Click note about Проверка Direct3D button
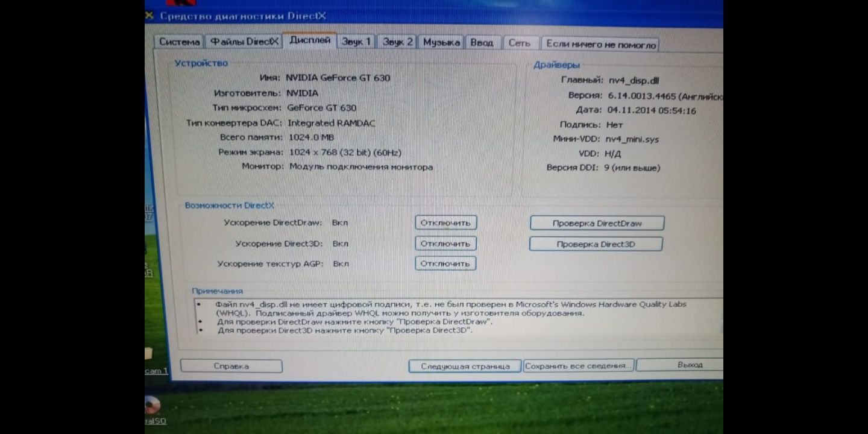Viewport: 868px width, 434px height. tap(345, 330)
